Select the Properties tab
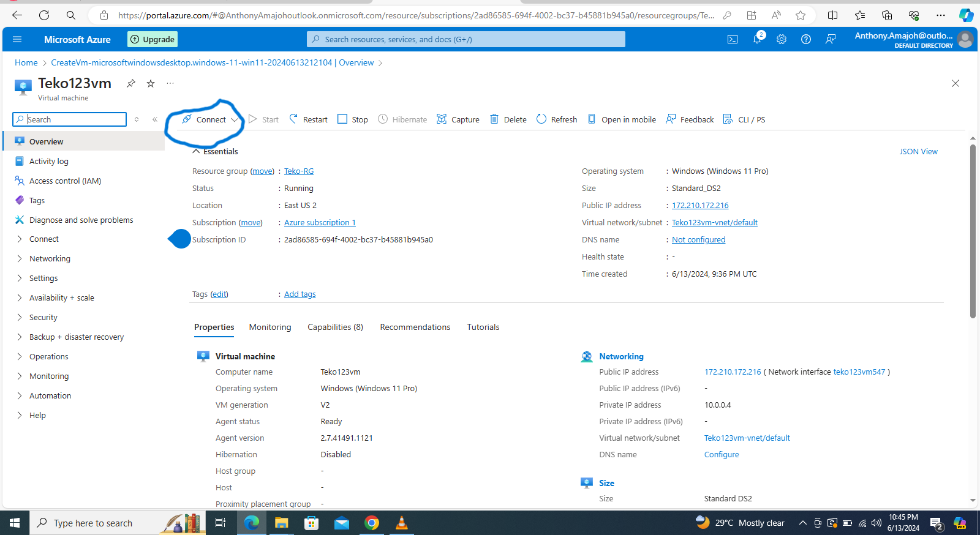The height and width of the screenshot is (535, 980). pos(214,327)
